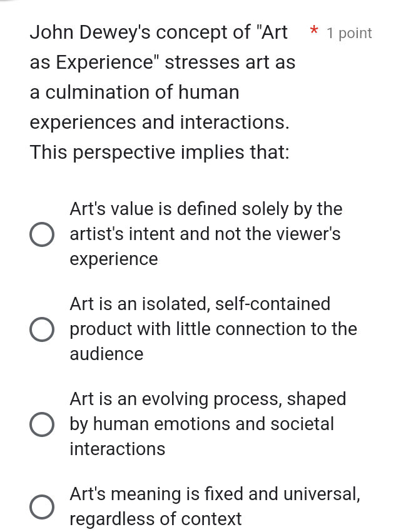Click the option text about societal interactions
Viewport: 396px width, 532px height.
pyautogui.click(x=206, y=424)
